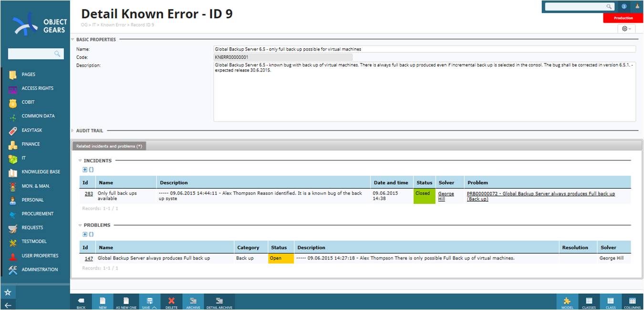Open the Model view button
Viewport: 644px width, 310px height.
click(x=567, y=302)
